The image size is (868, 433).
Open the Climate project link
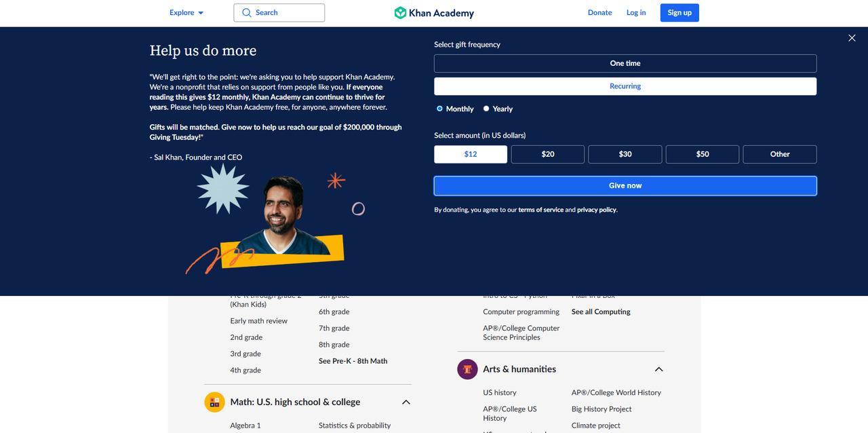(x=596, y=426)
